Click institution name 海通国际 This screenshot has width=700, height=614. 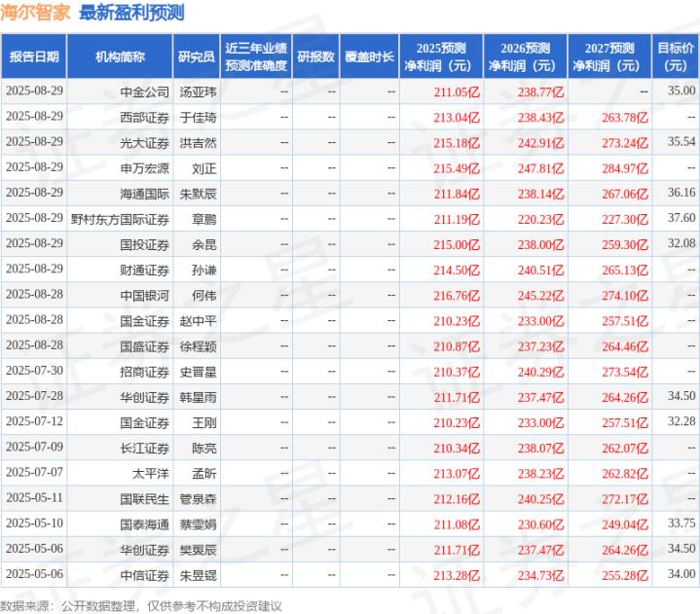point(145,194)
